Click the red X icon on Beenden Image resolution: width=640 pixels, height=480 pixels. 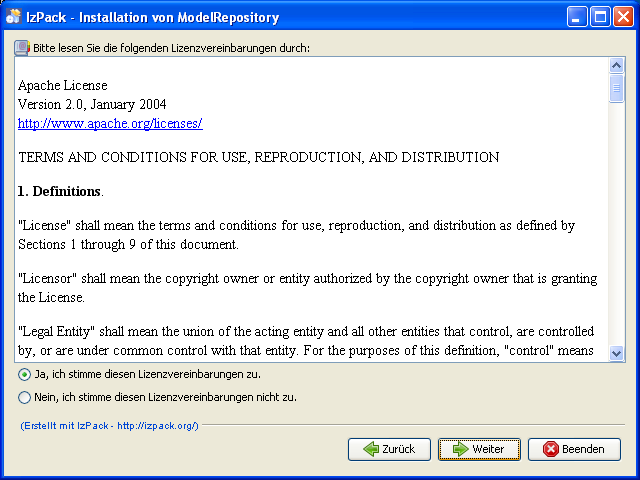pyautogui.click(x=551, y=449)
